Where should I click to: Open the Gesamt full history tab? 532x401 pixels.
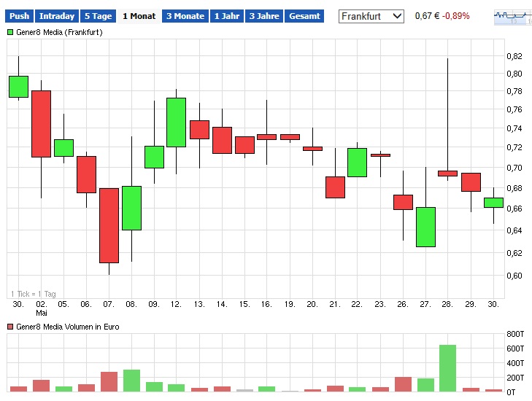click(x=304, y=16)
